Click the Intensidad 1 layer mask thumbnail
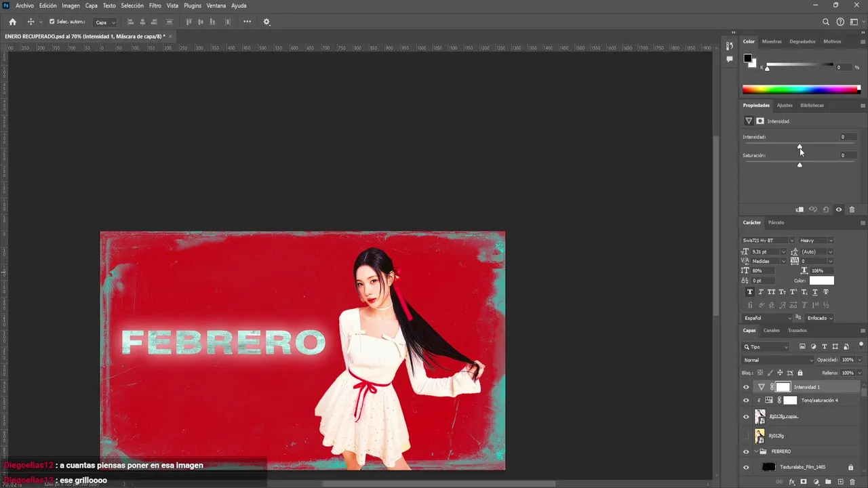This screenshot has height=488, width=868. (783, 387)
